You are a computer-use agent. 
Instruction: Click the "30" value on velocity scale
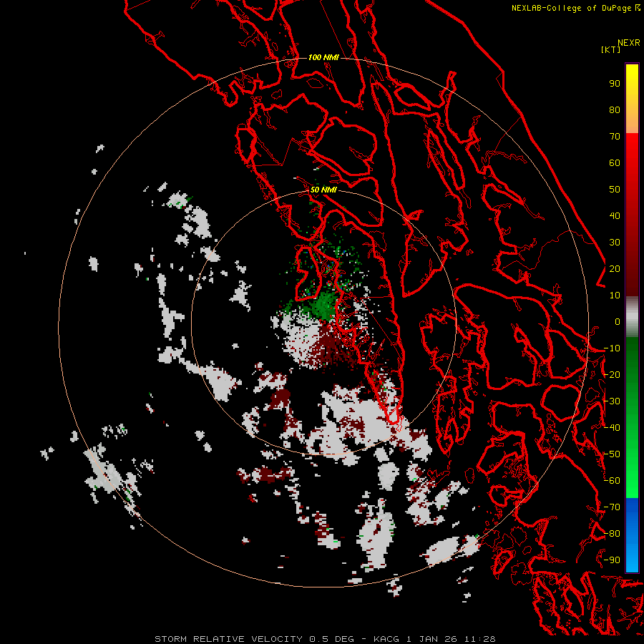point(615,243)
